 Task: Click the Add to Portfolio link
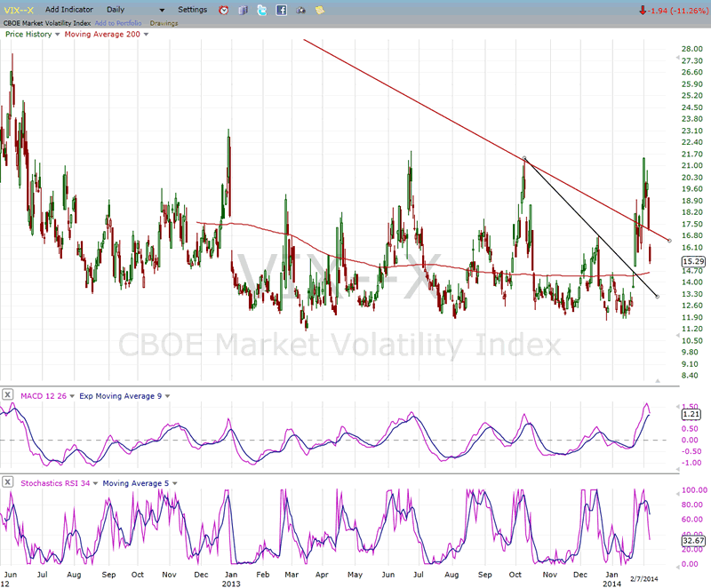tap(118, 23)
